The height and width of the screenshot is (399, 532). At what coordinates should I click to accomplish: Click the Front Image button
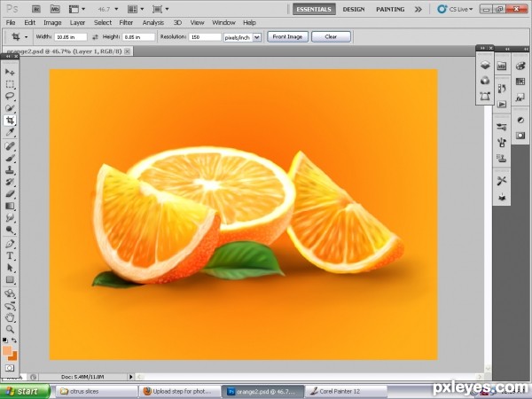click(x=287, y=36)
